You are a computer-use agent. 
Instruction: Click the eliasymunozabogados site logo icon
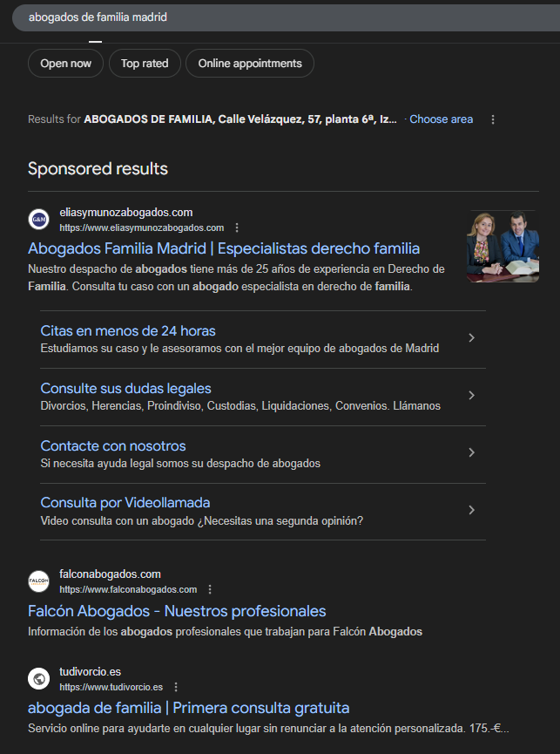click(38, 220)
